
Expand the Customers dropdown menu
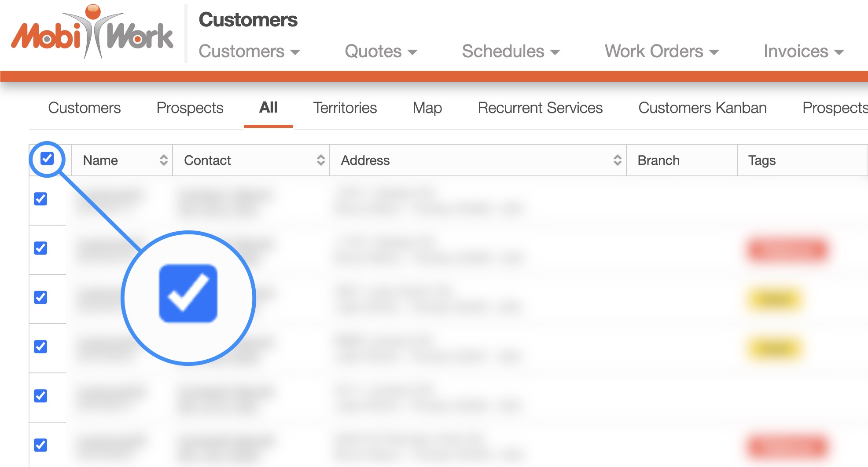click(x=249, y=51)
